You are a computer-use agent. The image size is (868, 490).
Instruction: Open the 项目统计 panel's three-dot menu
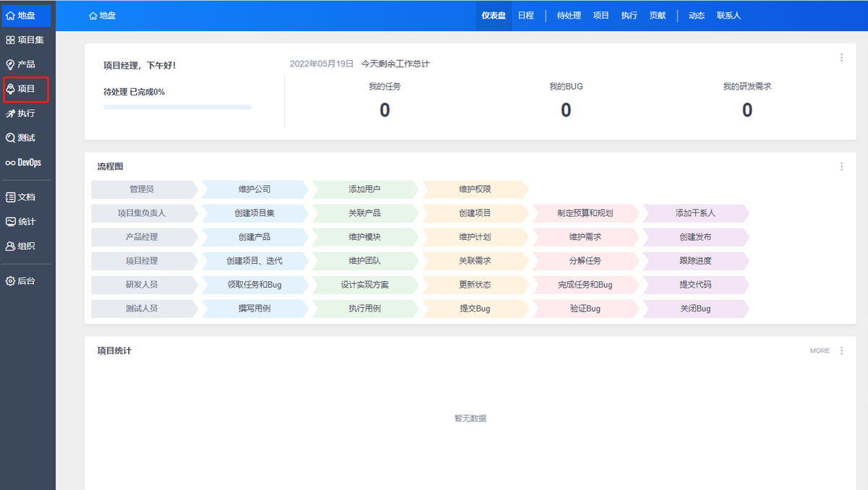841,351
